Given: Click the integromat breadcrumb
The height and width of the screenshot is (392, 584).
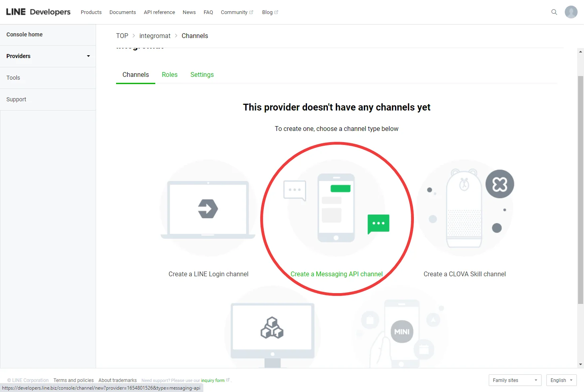Looking at the screenshot, I should (x=155, y=36).
